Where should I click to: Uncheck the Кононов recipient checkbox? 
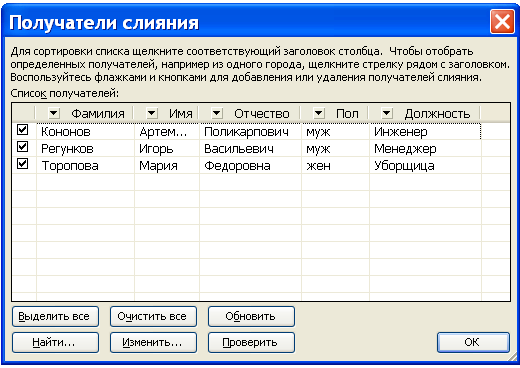click(x=23, y=129)
